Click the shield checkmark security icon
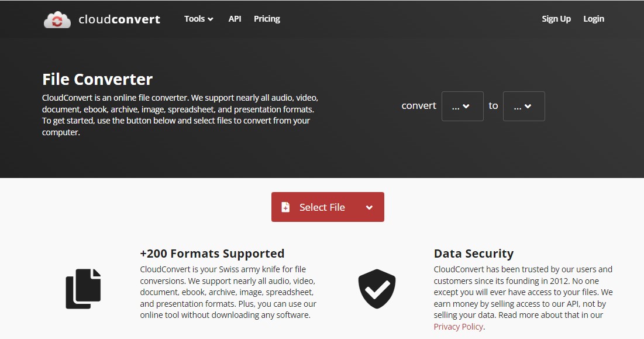Image resolution: width=644 pixels, height=339 pixels. pos(377,289)
